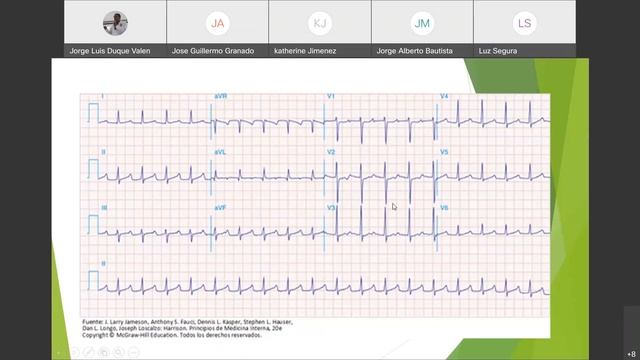Screen dimensions: 640x360
Task: Advance with the slideshow next arrow icon
Action: point(74,352)
